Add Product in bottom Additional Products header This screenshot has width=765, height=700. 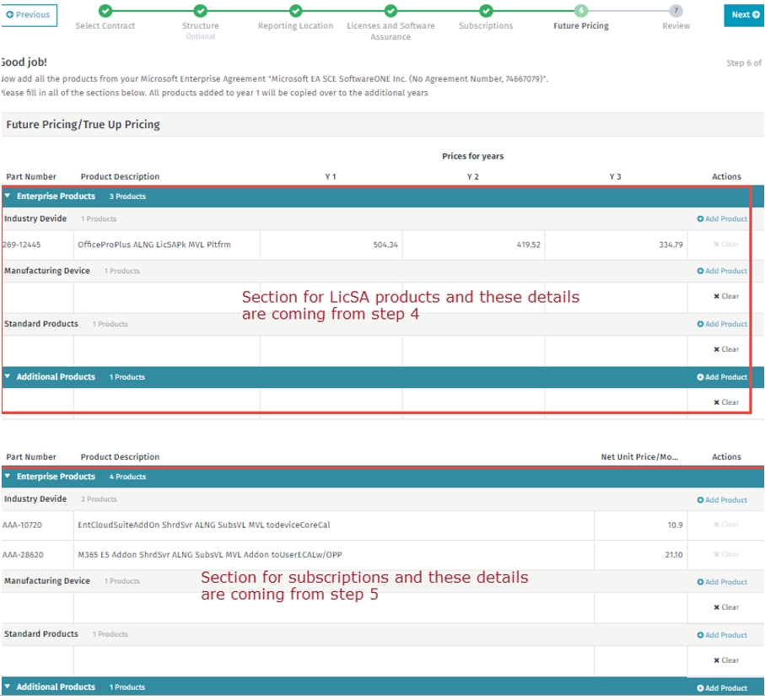722,688
